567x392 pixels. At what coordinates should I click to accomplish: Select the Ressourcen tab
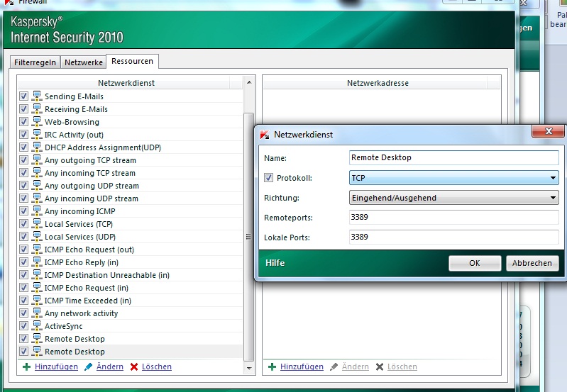(133, 61)
